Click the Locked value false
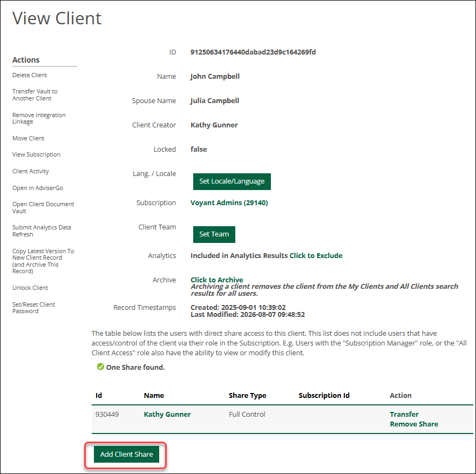The height and width of the screenshot is (474, 476). tap(199, 150)
